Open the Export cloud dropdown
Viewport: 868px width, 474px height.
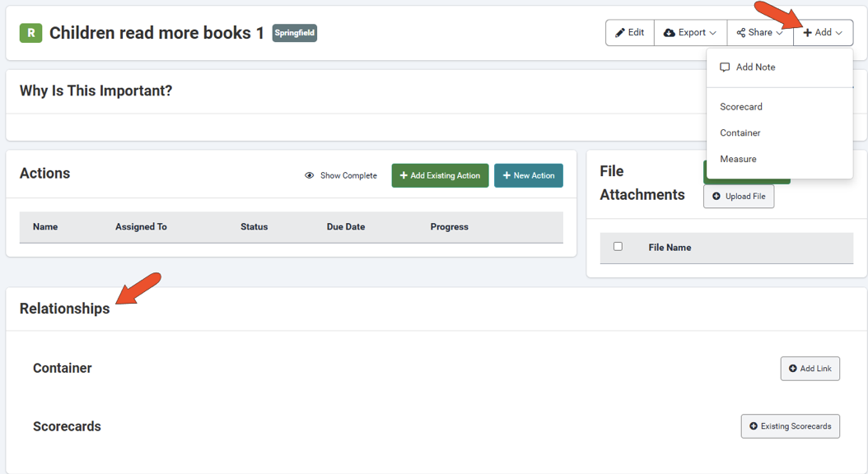[690, 33]
